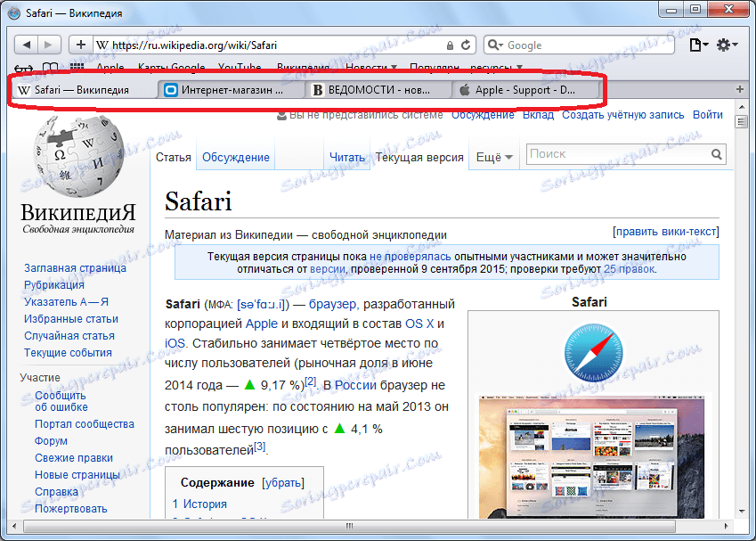Click the plus button beside the address bar

point(81,45)
